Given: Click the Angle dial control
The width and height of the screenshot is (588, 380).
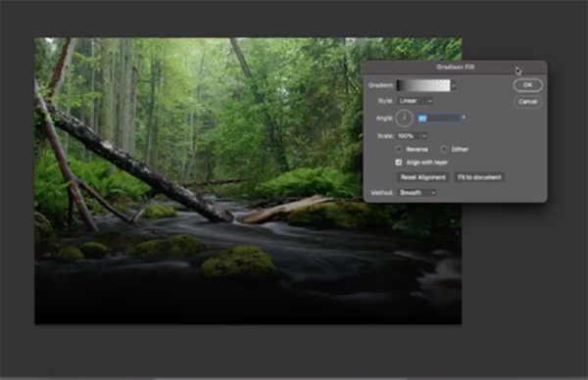Looking at the screenshot, I should tap(404, 119).
